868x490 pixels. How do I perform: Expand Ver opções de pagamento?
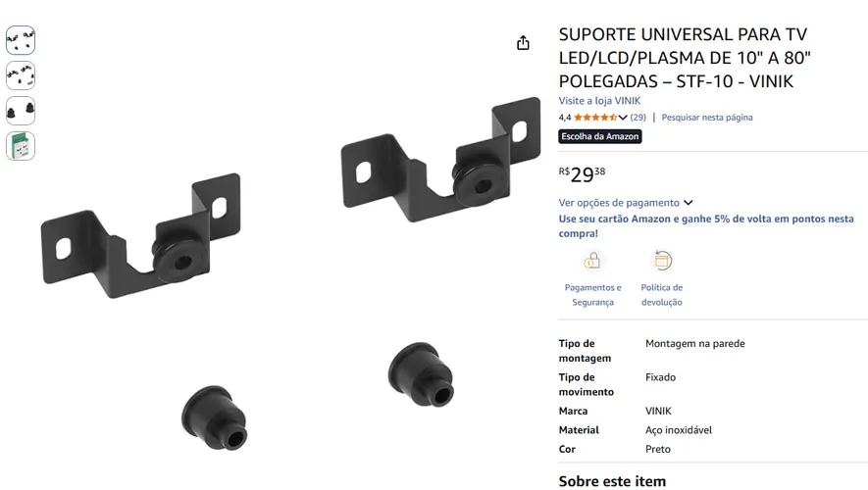[x=619, y=203]
